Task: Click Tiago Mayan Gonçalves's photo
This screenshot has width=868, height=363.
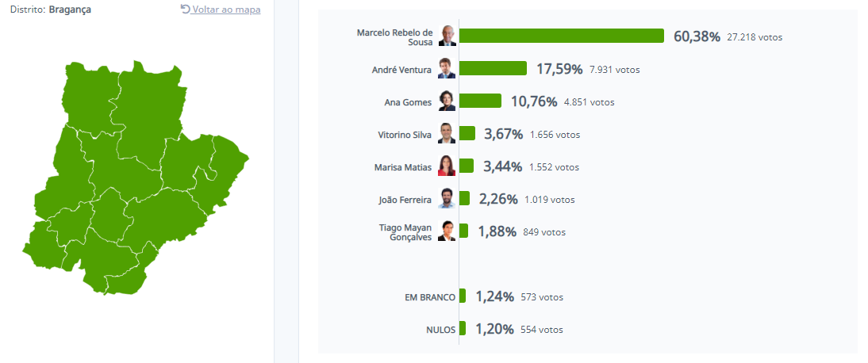Action: (x=447, y=231)
